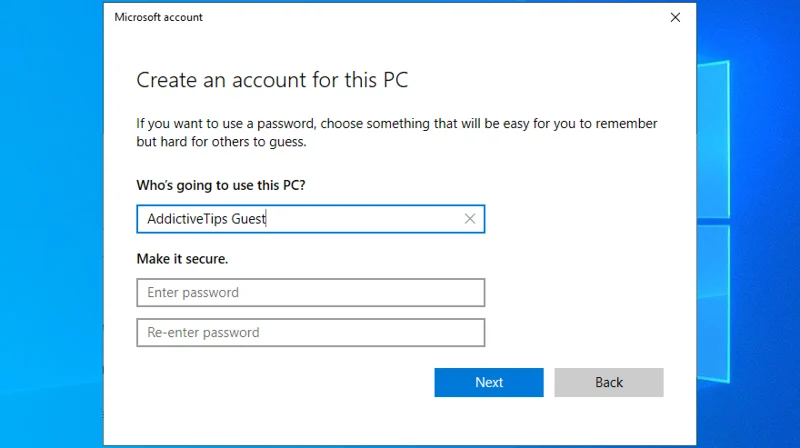Image resolution: width=800 pixels, height=448 pixels.
Task: Select the Re-enter password field
Action: pos(310,333)
